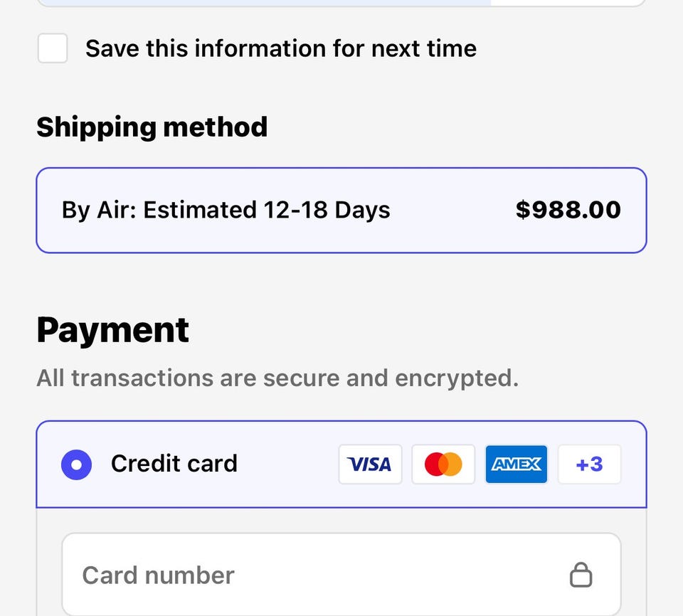The image size is (683, 616).
Task: Show the +3 additional card types
Action: pyautogui.click(x=589, y=464)
